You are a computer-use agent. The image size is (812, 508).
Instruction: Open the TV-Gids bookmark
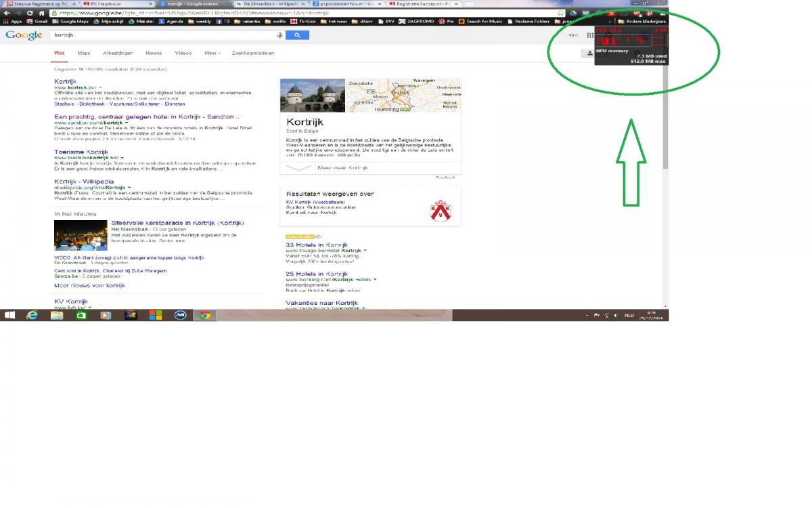(303, 22)
